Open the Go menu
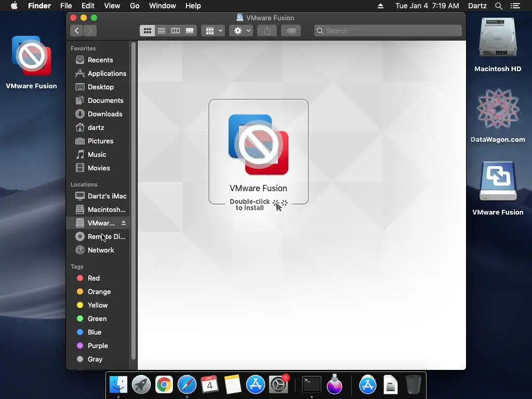 [x=135, y=6]
